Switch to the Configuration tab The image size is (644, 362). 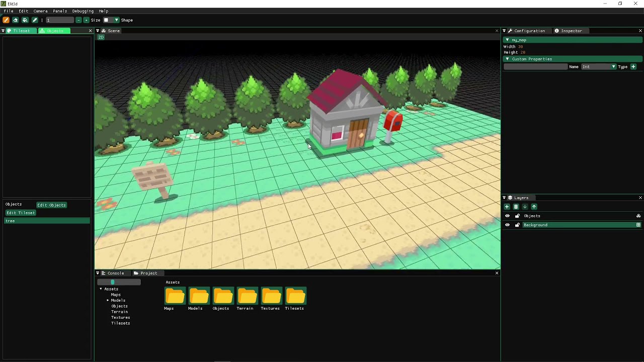527,31
